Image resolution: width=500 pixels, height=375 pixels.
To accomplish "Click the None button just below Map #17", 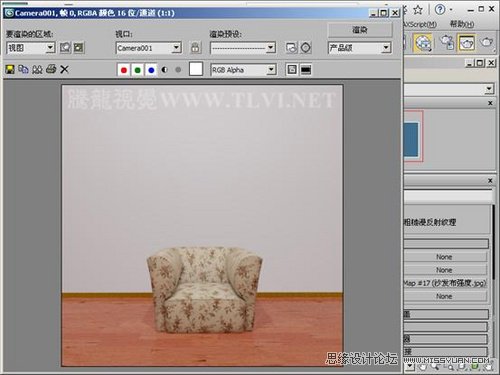I will [x=445, y=296].
